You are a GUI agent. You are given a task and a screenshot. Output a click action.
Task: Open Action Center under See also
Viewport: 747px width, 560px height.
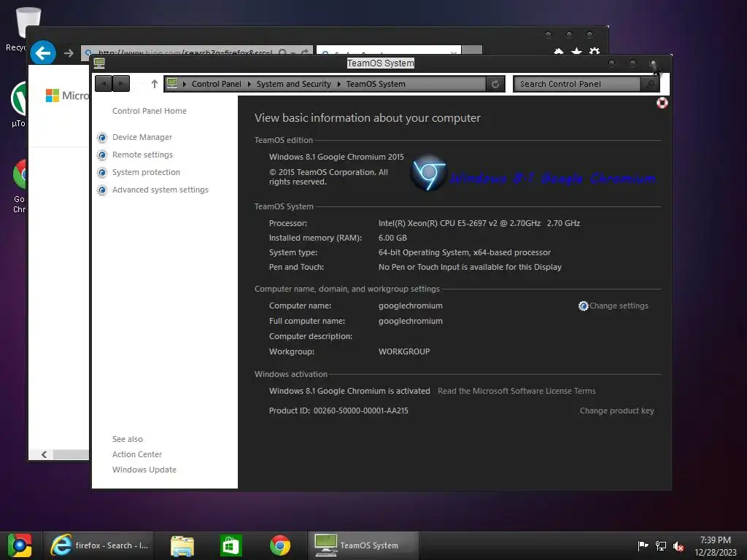pos(137,454)
